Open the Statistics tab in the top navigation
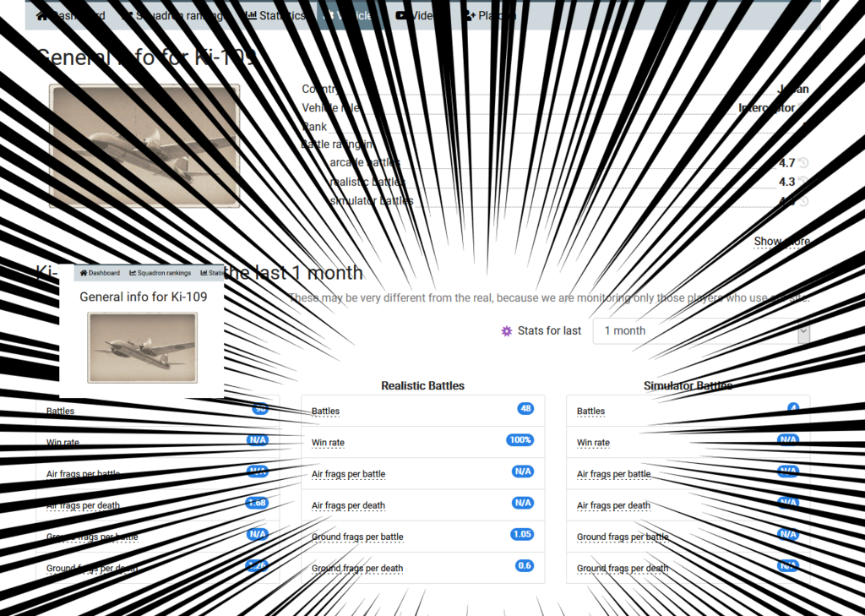865x616 pixels. pyautogui.click(x=276, y=15)
